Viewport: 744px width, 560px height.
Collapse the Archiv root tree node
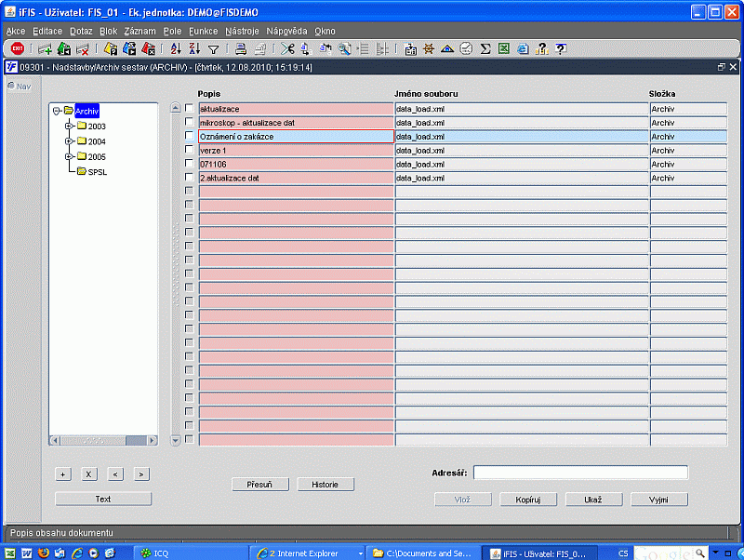(x=57, y=111)
